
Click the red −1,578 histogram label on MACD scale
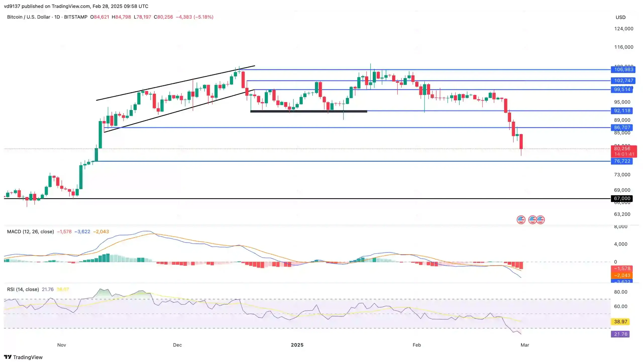point(622,269)
